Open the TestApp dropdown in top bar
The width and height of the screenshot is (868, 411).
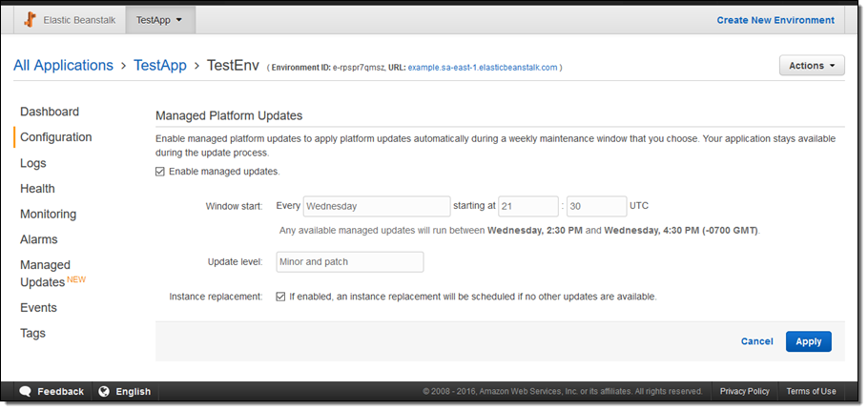point(158,20)
